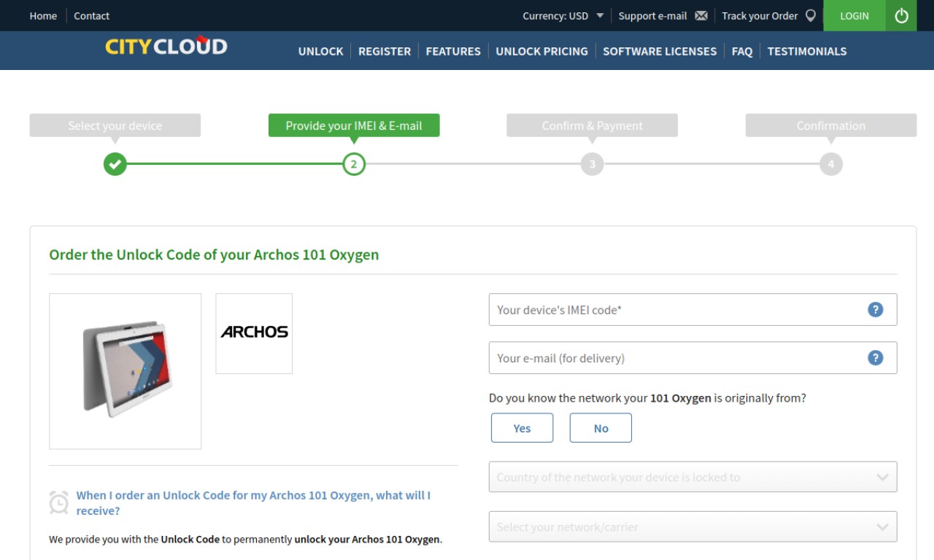Open the FEATURES menu item
Screen dimensions: 934x560
[x=453, y=51]
